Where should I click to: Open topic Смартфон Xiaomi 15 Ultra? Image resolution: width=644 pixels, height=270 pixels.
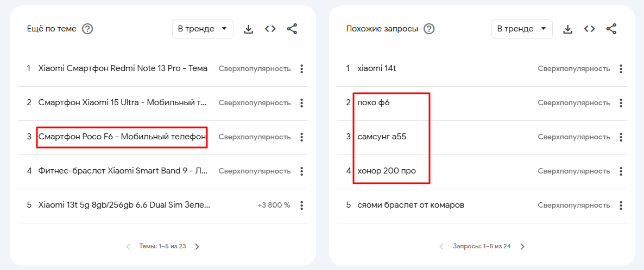point(122,102)
